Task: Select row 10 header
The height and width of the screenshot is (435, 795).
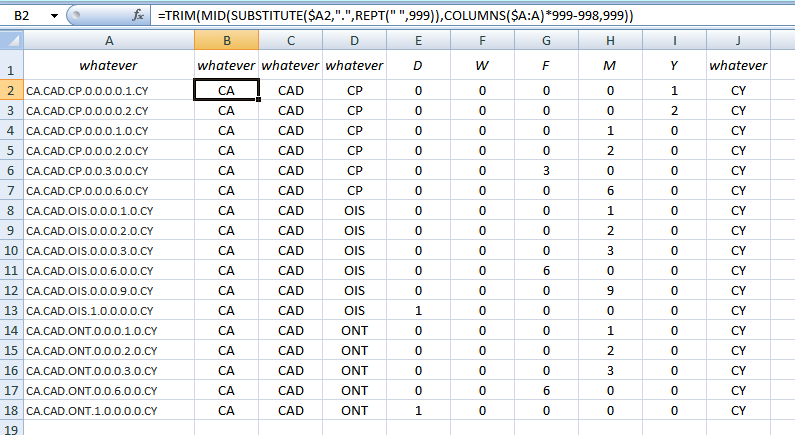Action: click(11, 250)
